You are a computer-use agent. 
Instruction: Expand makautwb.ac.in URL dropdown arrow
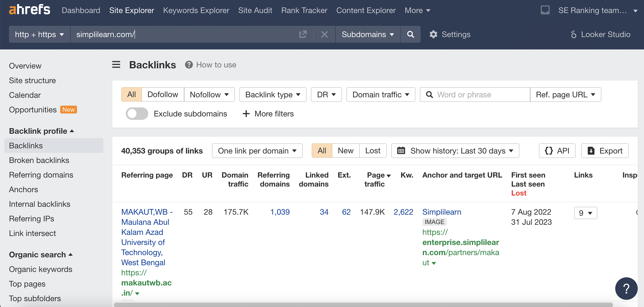(137, 293)
